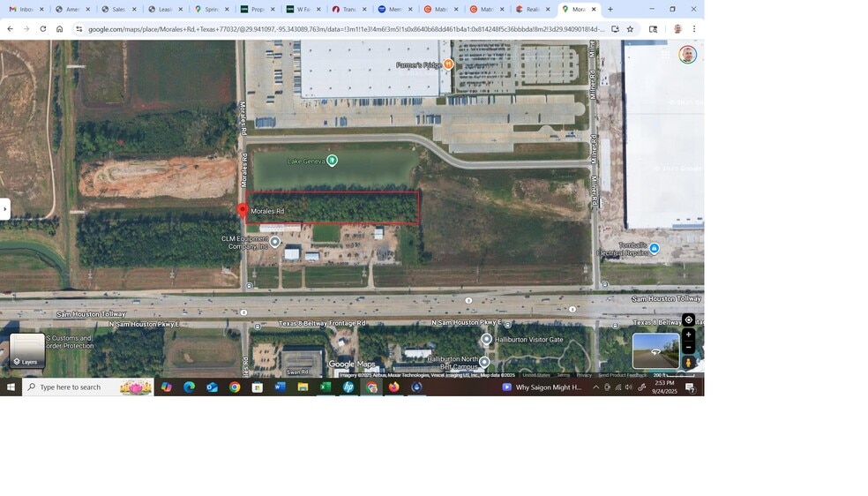This screenshot has height=496, width=868.
Task: Click the browser forward arrow
Action: coord(26,29)
